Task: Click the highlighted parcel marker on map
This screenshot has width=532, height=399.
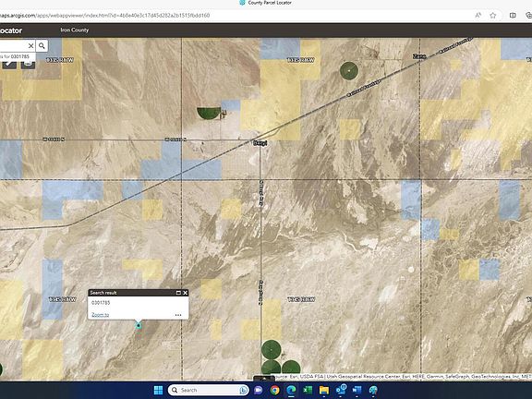Action: (139, 326)
